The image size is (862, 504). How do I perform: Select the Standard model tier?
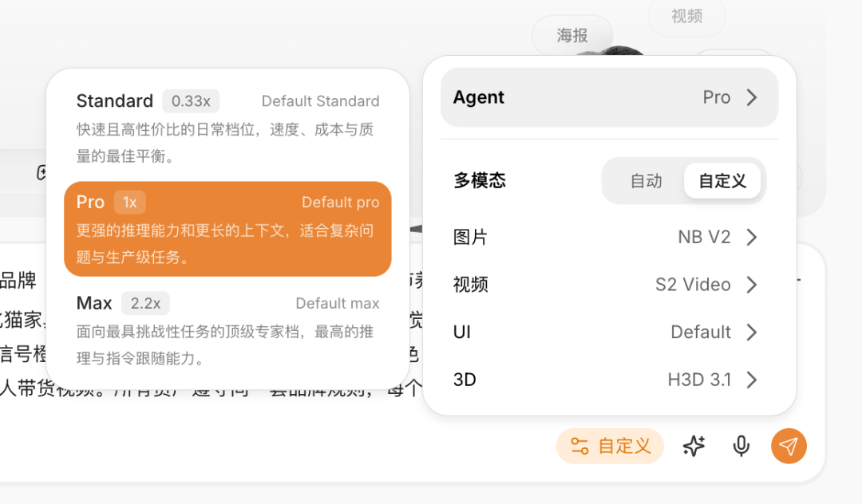tap(227, 128)
